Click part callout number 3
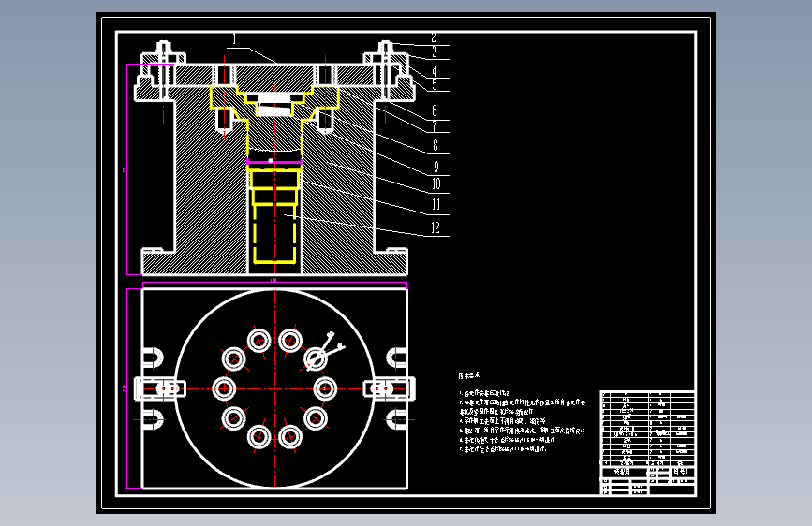812x526 pixels. 434,51
